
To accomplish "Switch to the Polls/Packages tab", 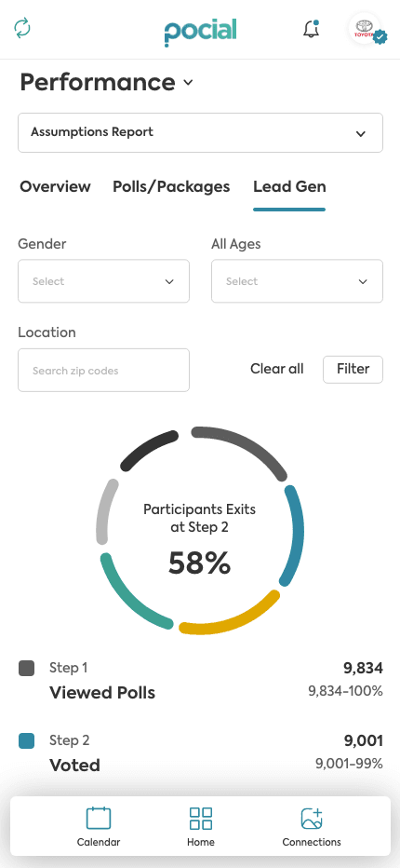I will point(171,186).
